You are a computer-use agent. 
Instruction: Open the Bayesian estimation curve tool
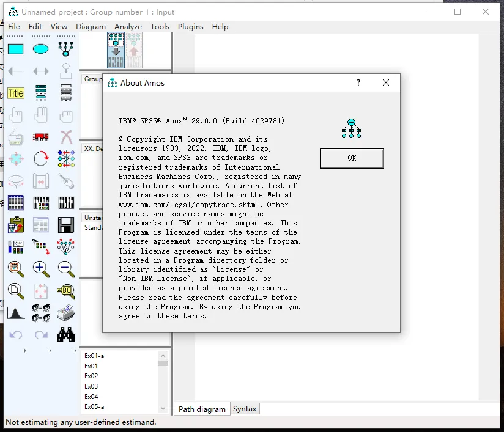coord(16,313)
